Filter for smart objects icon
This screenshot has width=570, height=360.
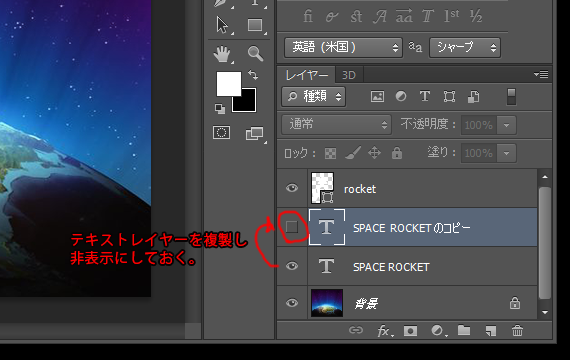(473, 97)
